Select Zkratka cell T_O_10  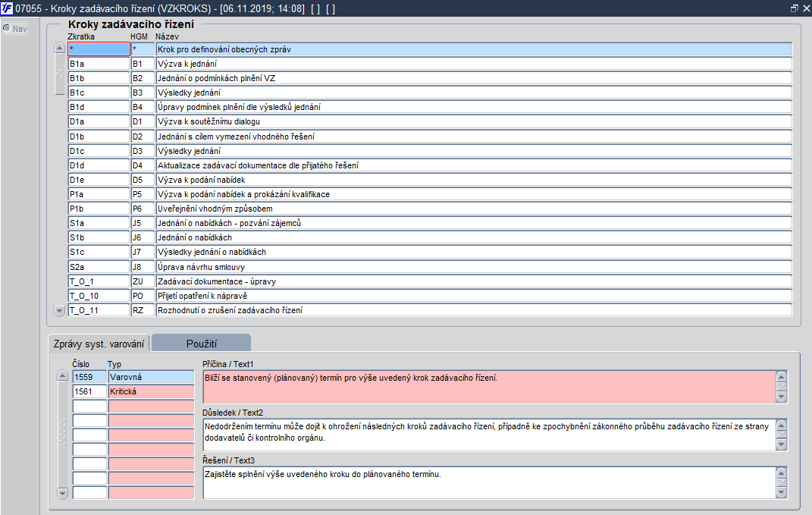click(x=99, y=296)
